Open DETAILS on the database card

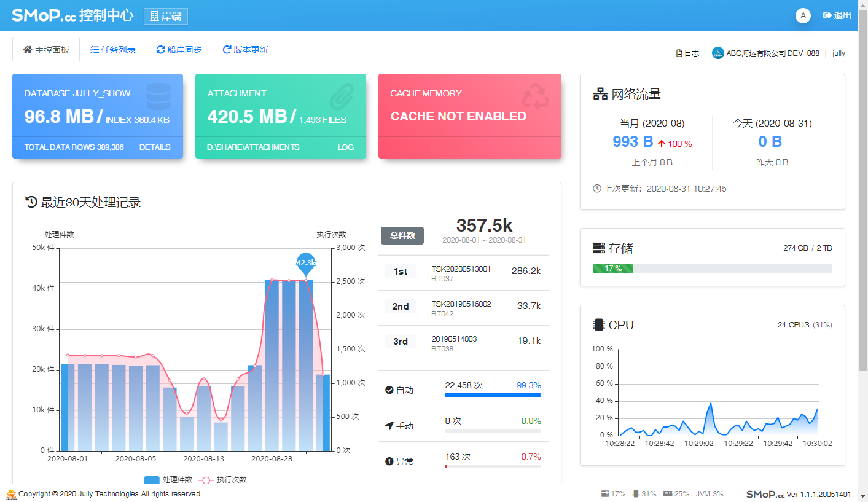point(155,147)
